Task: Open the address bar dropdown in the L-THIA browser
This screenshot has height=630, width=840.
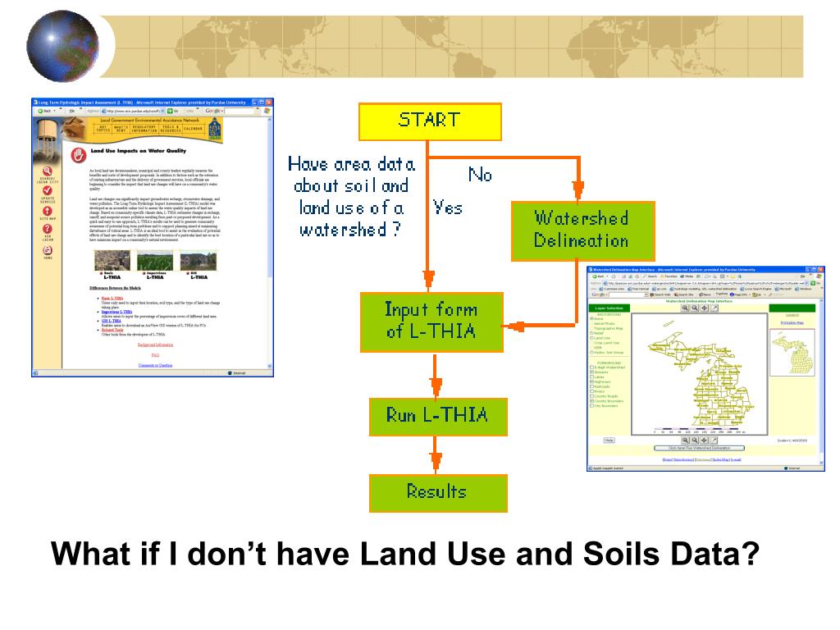Action: (162, 111)
